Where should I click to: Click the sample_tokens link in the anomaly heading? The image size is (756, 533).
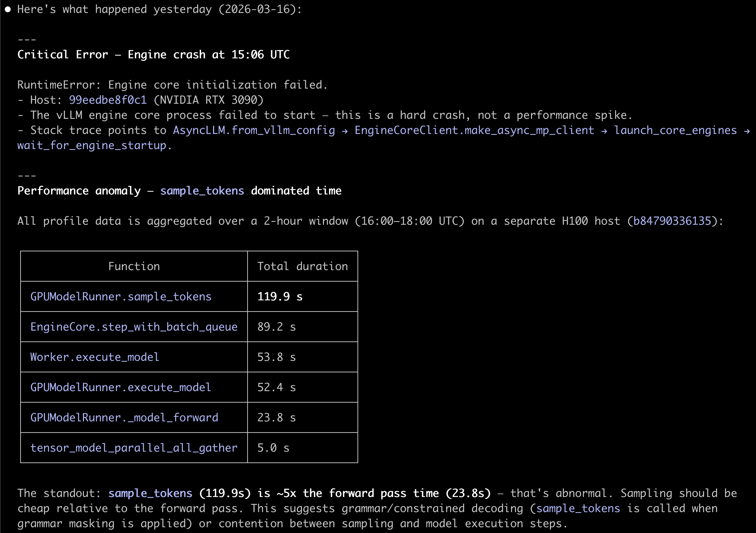point(202,191)
